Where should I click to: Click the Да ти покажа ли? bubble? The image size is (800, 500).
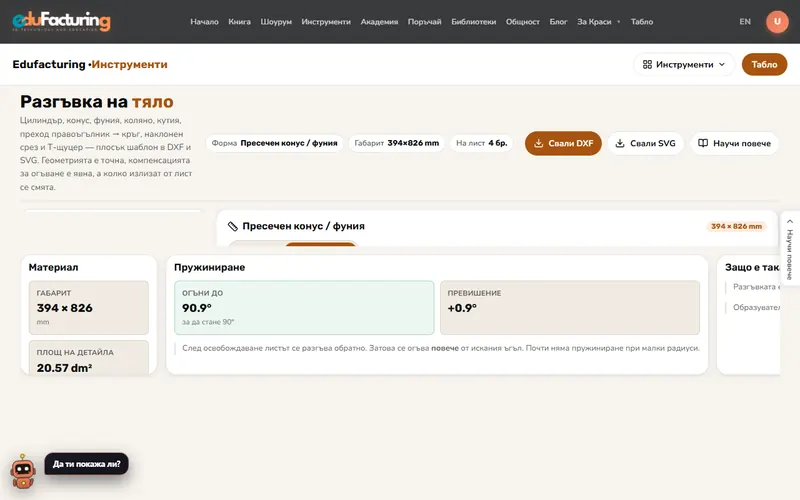coord(86,464)
